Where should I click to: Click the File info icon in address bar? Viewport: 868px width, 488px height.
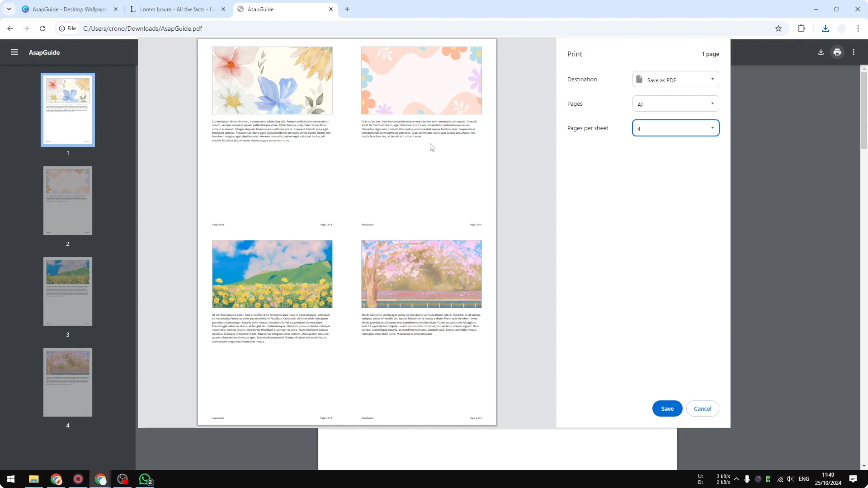pyautogui.click(x=62, y=28)
